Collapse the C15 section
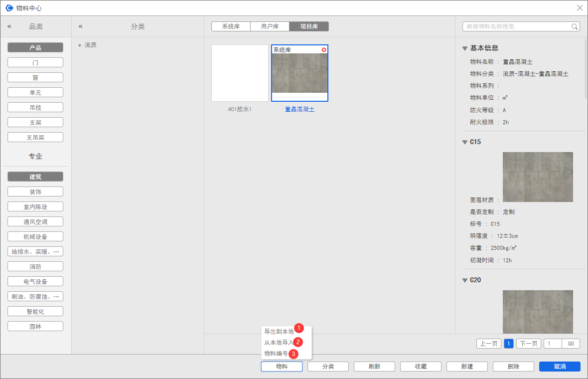This screenshot has width=588, height=379. click(465, 142)
